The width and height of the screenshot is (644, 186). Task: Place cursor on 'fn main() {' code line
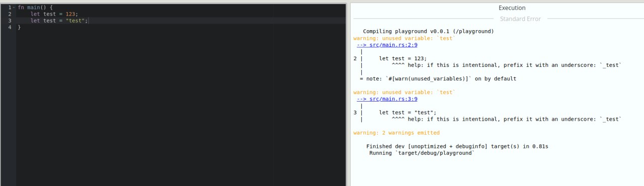[35, 8]
